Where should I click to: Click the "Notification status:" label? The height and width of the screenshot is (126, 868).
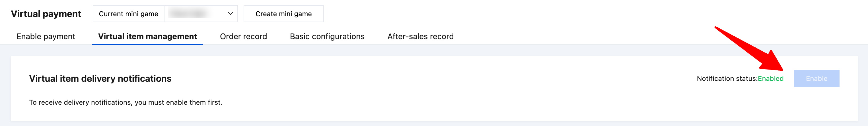[727, 79]
